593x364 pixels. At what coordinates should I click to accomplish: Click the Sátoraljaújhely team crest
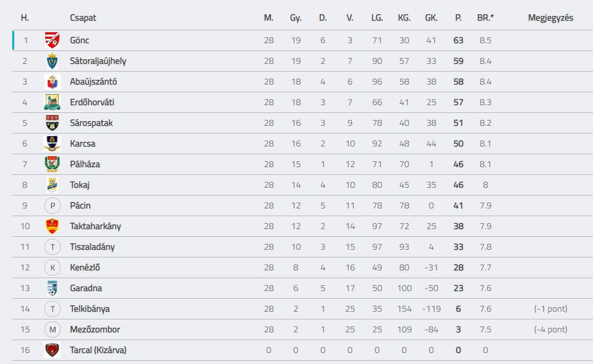pyautogui.click(x=52, y=61)
